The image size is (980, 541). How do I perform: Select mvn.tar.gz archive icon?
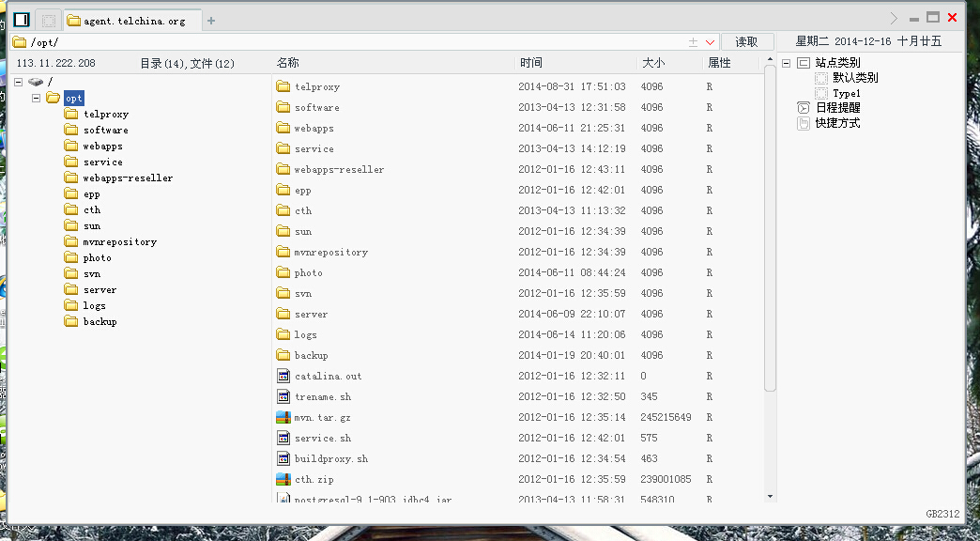click(283, 417)
